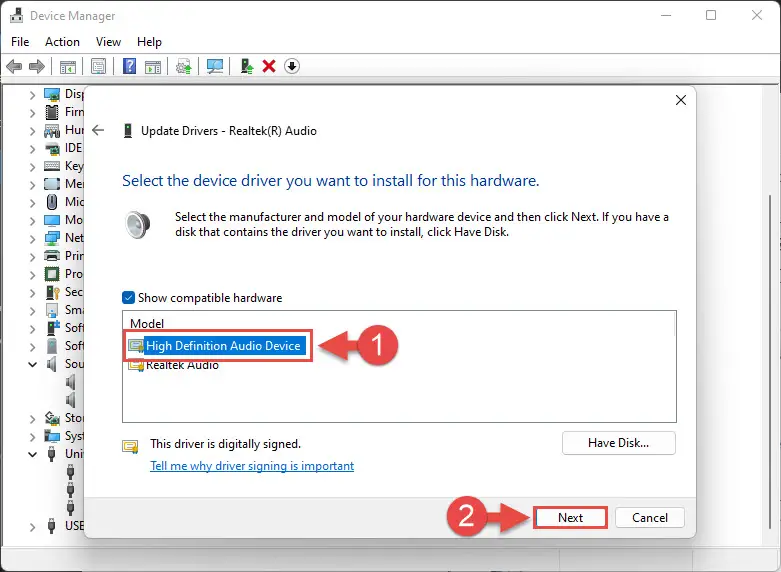Select Realtek Audio in the model list
Image resolution: width=781 pixels, height=572 pixels.
[x=183, y=365]
